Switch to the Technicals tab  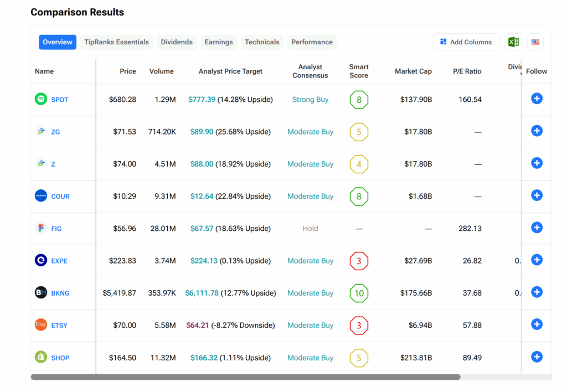click(262, 42)
